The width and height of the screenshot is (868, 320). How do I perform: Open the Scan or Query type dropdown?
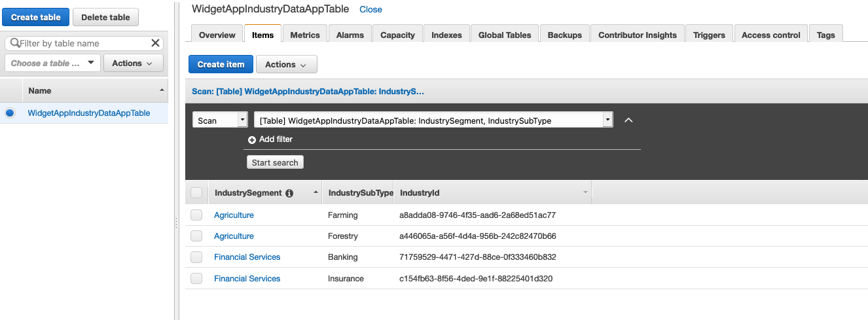220,120
